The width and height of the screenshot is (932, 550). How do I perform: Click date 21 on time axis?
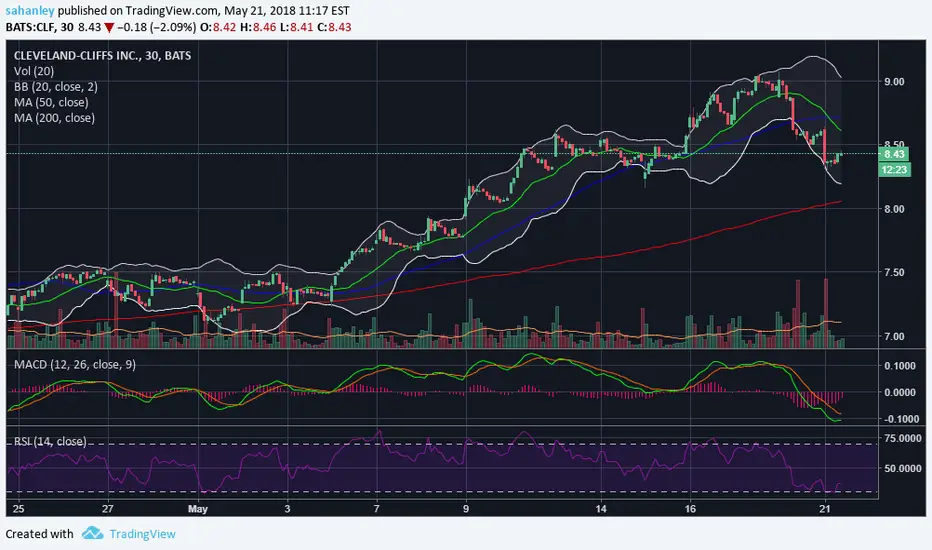tap(824, 509)
